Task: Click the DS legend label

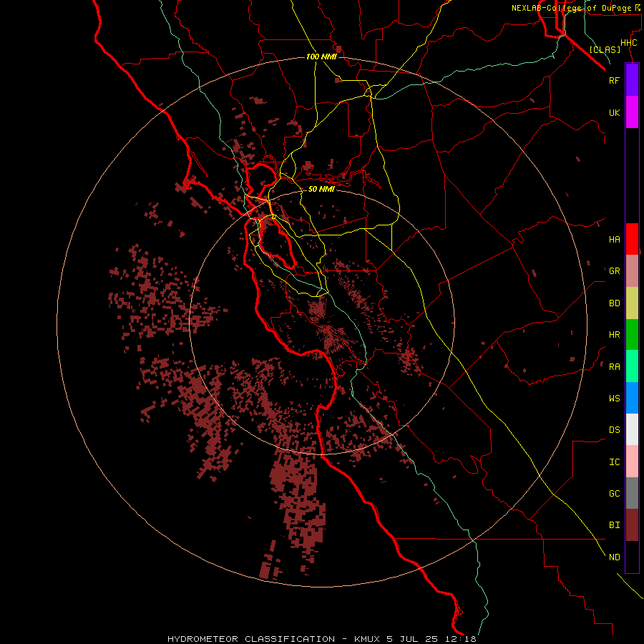Action: click(x=614, y=429)
